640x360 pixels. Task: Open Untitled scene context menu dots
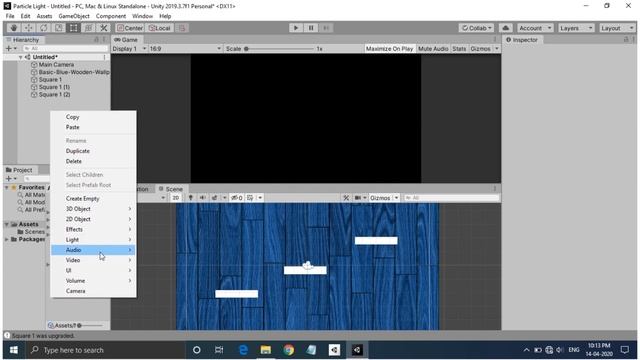pyautogui.click(x=104, y=57)
